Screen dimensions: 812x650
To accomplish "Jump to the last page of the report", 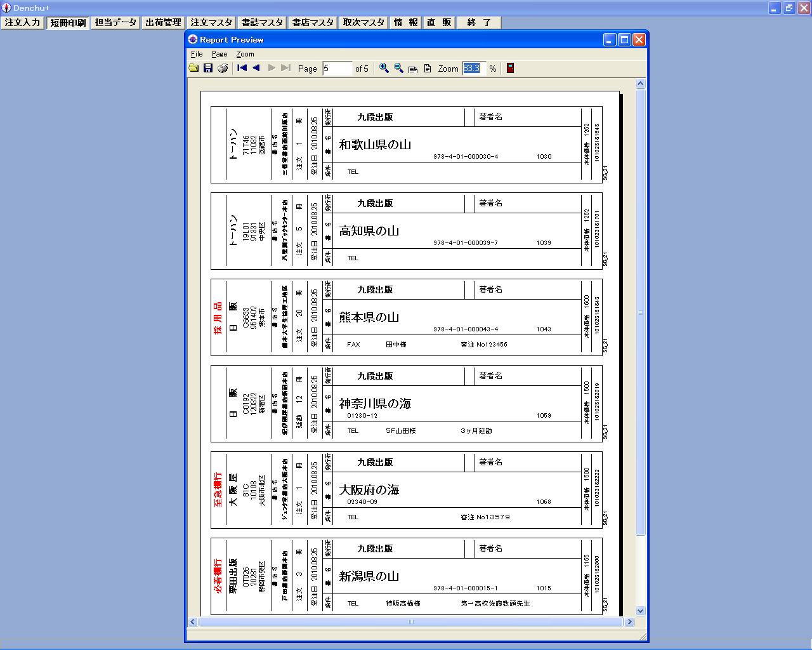I will (285, 68).
